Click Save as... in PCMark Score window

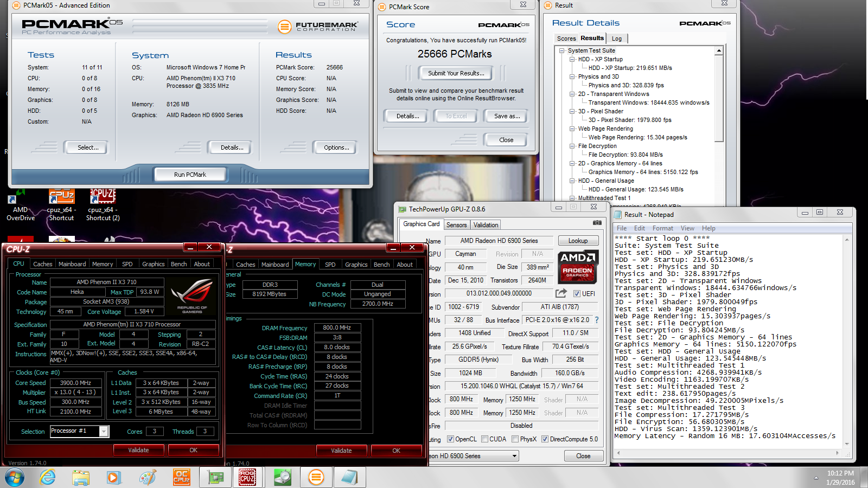click(507, 116)
